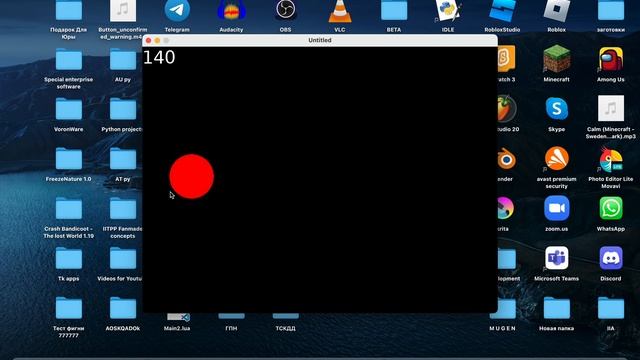
Task: Minimize the Untitled window
Action: (x=158, y=40)
